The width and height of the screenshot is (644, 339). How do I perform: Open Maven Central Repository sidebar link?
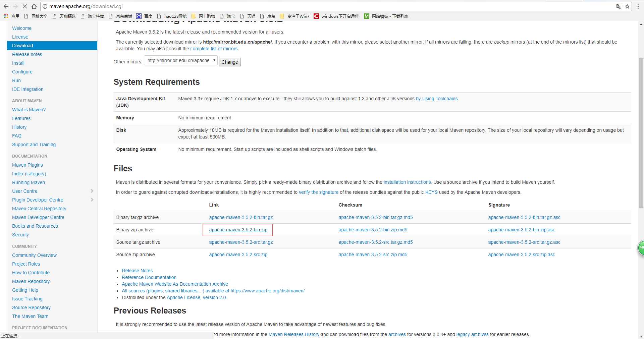39,209
